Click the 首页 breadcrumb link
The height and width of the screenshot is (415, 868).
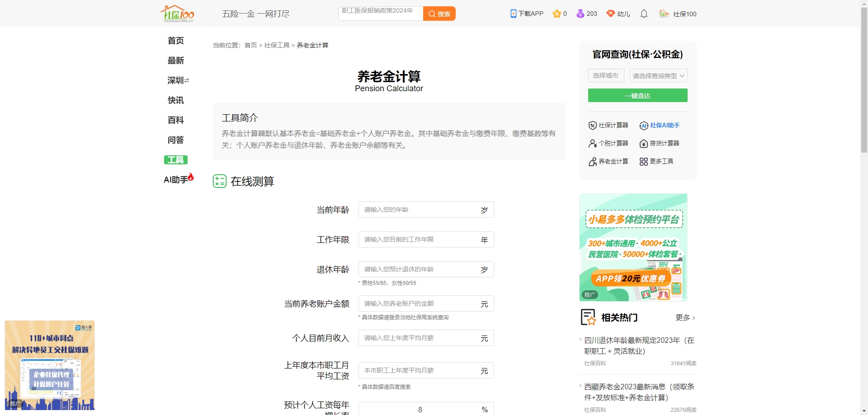click(250, 45)
